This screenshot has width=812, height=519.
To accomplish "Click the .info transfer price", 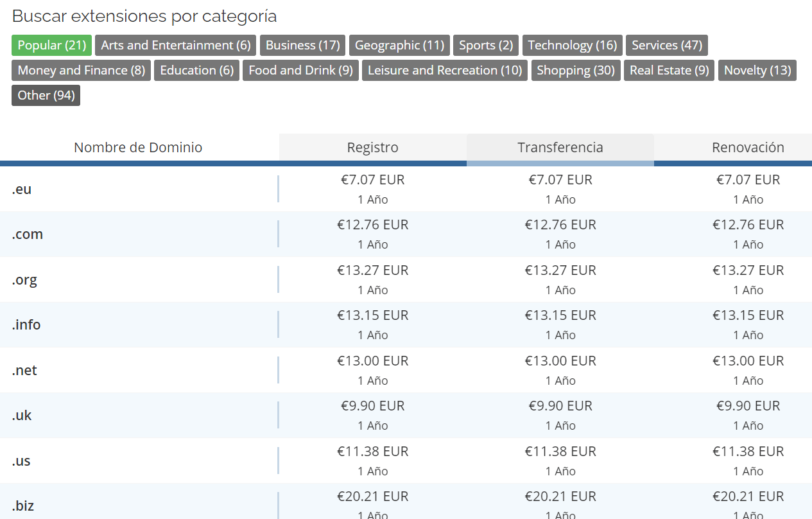I will click(560, 315).
